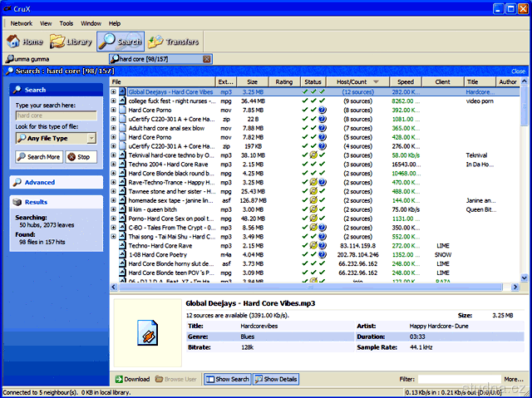Viewport: 532px width, 398px height.
Task: Toggle the Show Details button
Action: [x=275, y=379]
